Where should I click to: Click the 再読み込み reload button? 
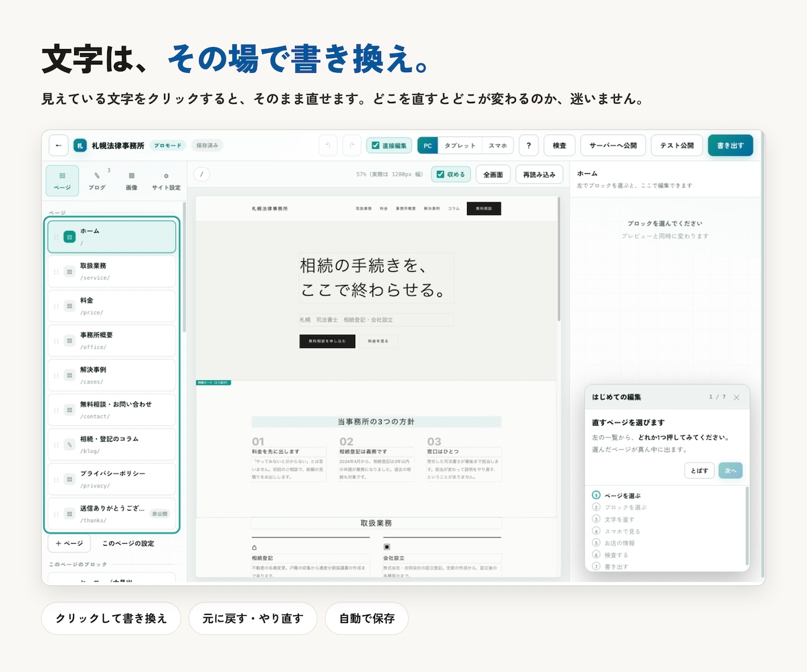[x=539, y=175]
